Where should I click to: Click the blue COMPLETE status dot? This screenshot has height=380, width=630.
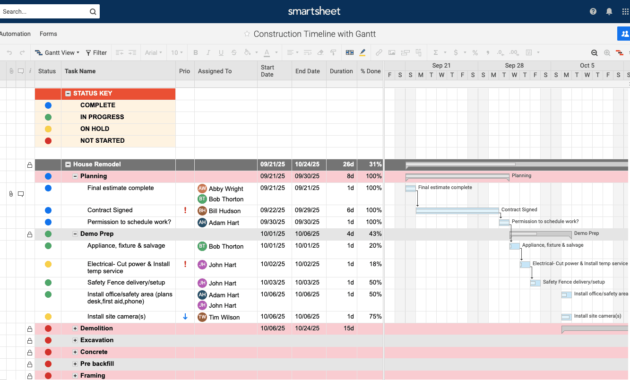[x=48, y=105]
